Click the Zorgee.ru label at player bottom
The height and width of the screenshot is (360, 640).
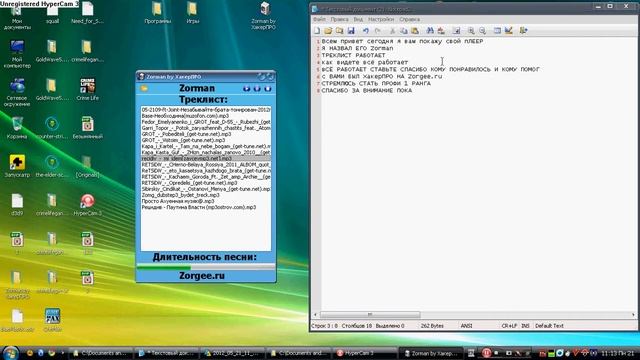point(202,276)
